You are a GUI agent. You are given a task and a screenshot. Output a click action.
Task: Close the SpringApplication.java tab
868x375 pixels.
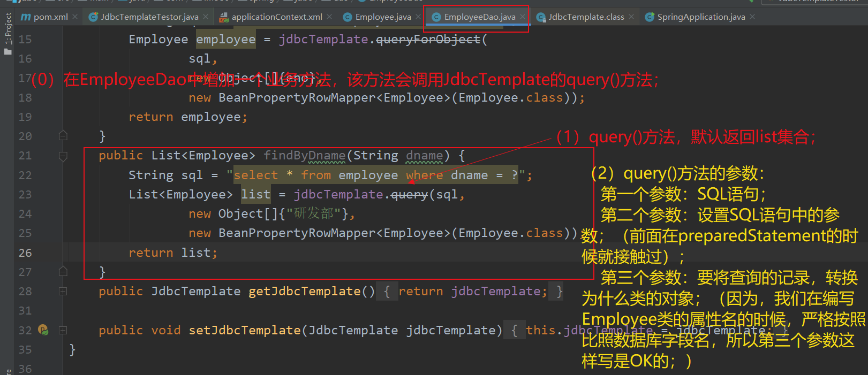pyautogui.click(x=752, y=17)
